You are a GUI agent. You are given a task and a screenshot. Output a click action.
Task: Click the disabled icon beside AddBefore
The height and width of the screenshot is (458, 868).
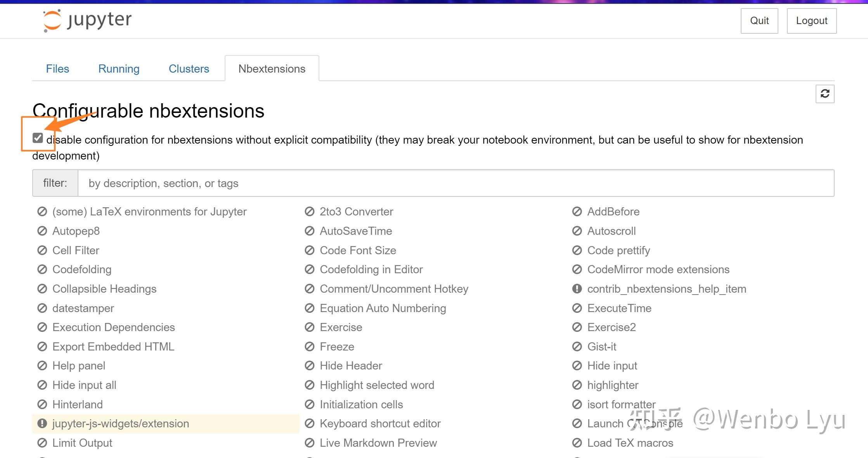click(x=577, y=212)
